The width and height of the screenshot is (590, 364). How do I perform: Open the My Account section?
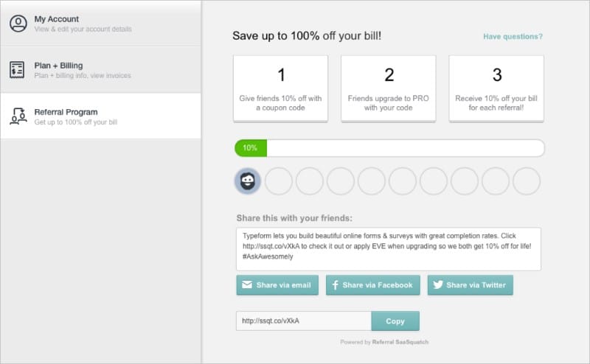(x=100, y=24)
